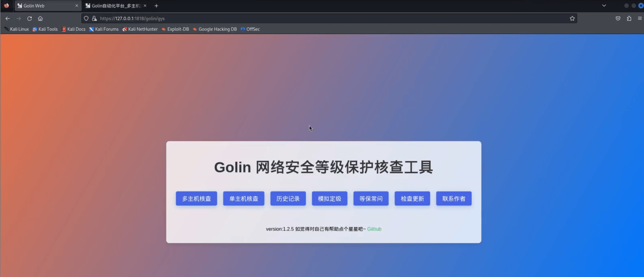Open the Kali Tools bookmark

[45, 29]
